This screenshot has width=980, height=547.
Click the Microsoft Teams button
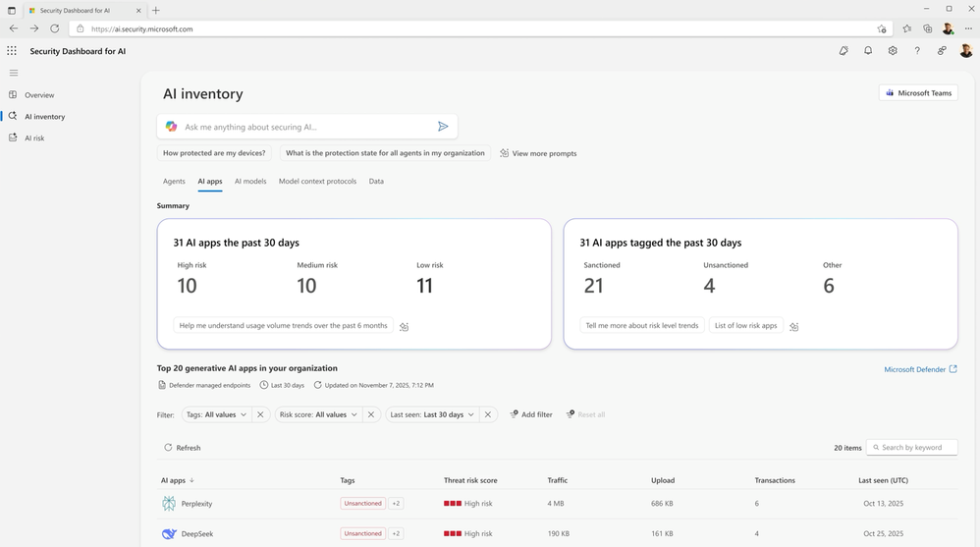click(x=918, y=93)
